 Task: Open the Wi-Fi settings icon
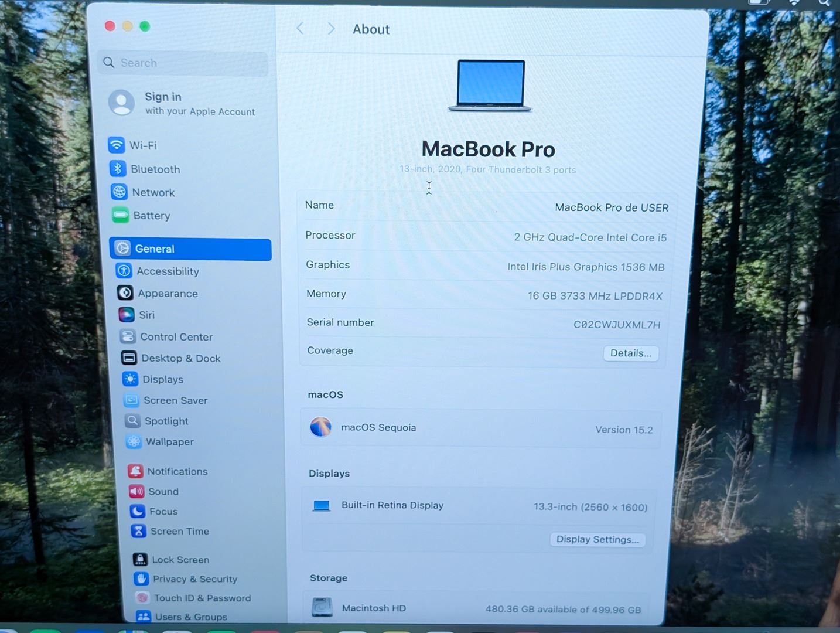click(116, 145)
